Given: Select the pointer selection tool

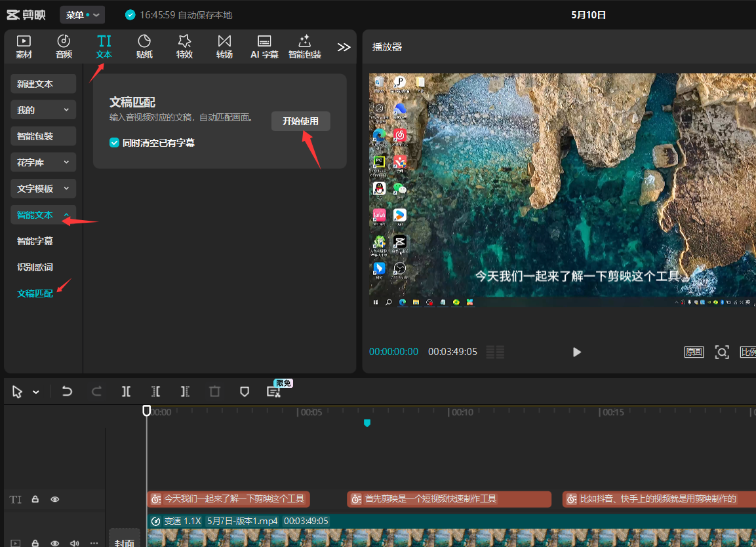Looking at the screenshot, I should (17, 392).
